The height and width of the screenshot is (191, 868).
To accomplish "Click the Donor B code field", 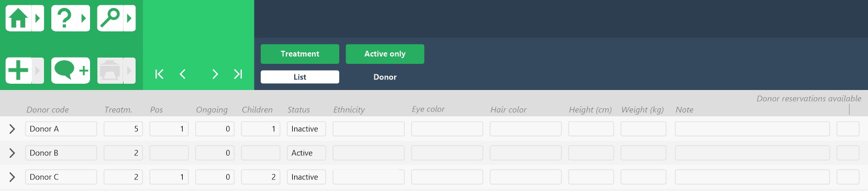I will tap(61, 153).
